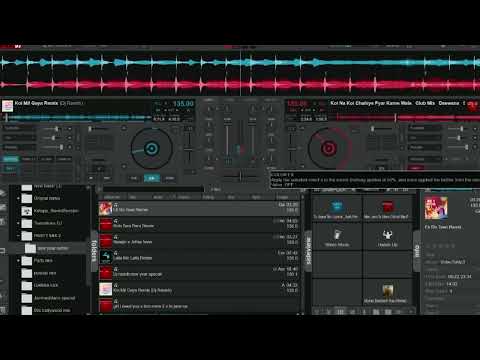
Task: Seek within the left deck blue track overview
Action: pos(77,117)
